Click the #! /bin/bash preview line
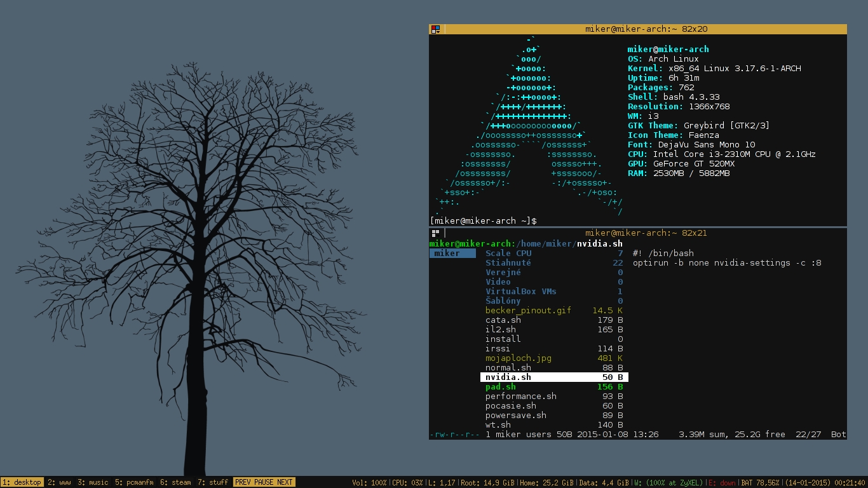 click(663, 254)
